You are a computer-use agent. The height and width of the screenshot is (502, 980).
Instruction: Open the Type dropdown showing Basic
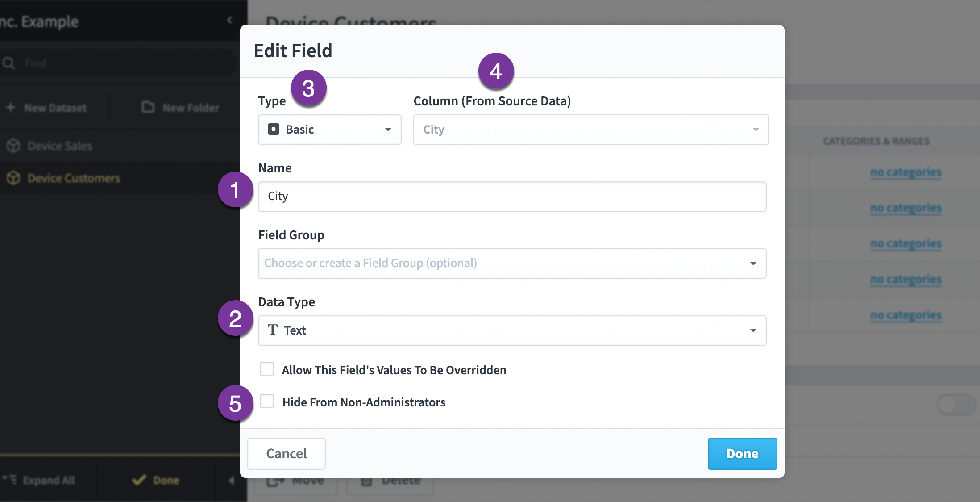[330, 130]
